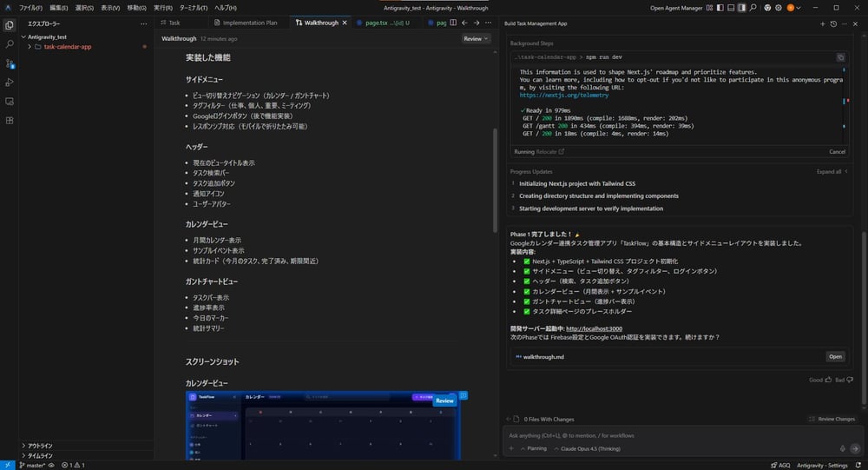The image size is (868, 470).
Task: Start a new chat with plus icon
Action: 823,23
